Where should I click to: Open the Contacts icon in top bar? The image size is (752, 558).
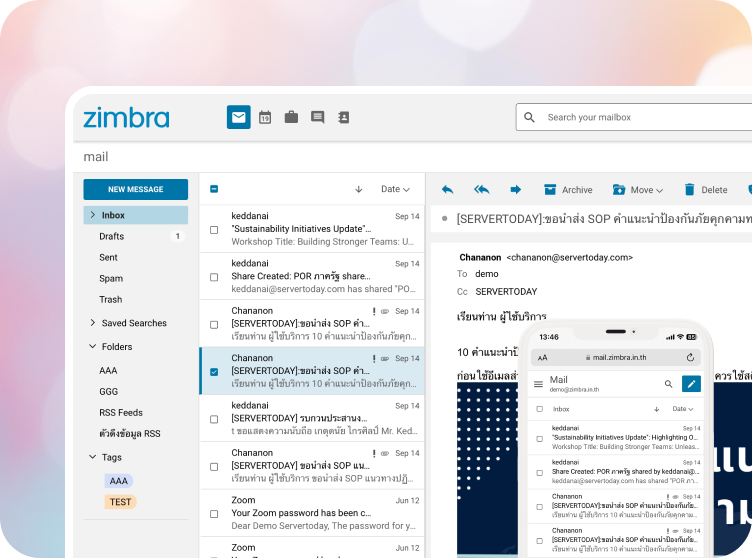343,117
